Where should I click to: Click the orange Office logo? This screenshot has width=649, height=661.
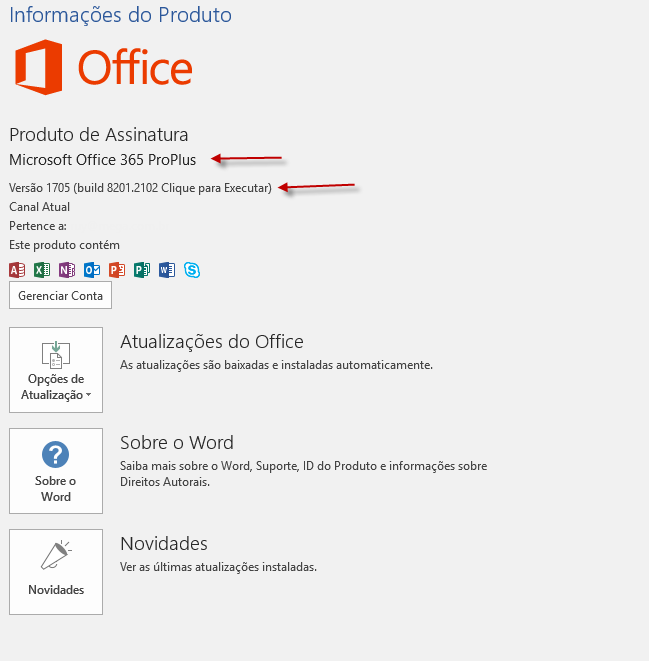(104, 67)
